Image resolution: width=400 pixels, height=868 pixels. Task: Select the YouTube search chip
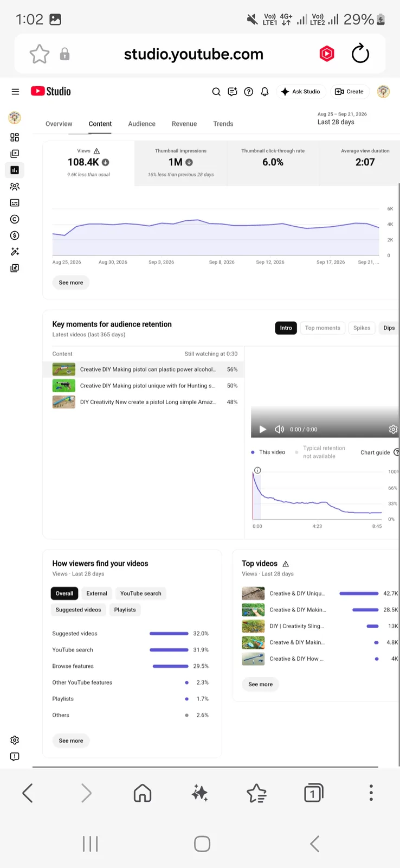pyautogui.click(x=141, y=593)
